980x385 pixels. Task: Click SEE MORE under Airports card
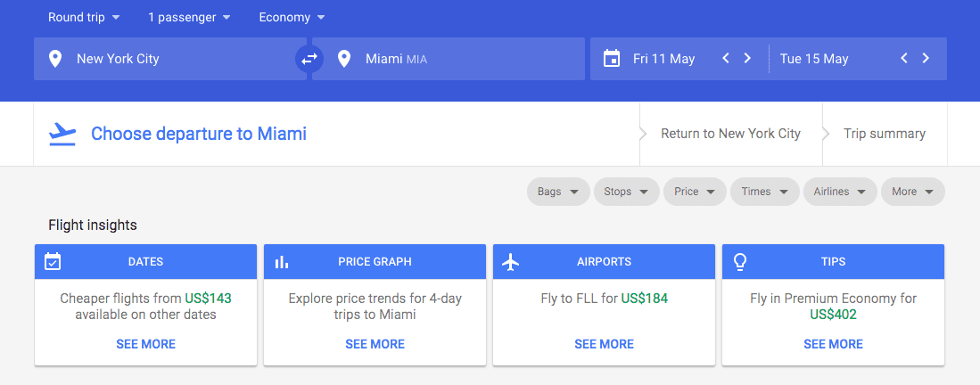(x=604, y=344)
